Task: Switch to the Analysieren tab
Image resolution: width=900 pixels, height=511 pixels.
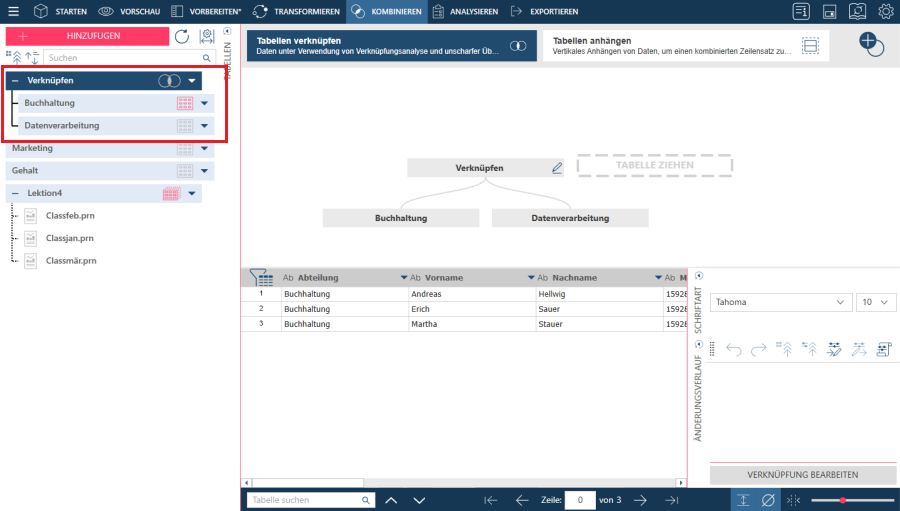Action: pos(465,12)
